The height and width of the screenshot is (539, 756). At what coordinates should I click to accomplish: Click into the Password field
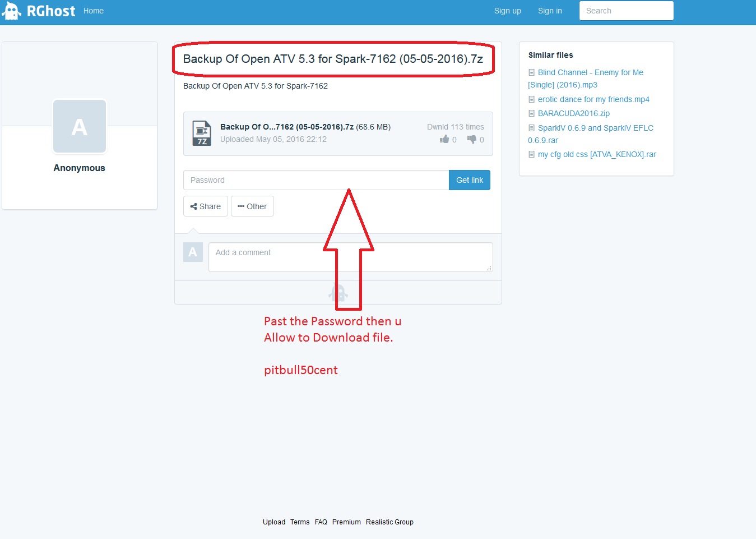tap(316, 180)
